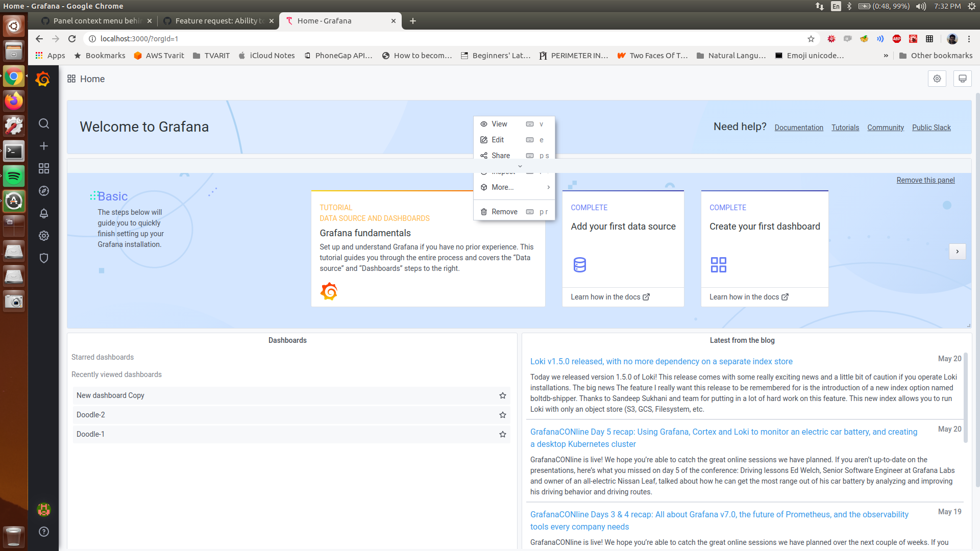Switch to the Feature request browser tab

[218, 21]
